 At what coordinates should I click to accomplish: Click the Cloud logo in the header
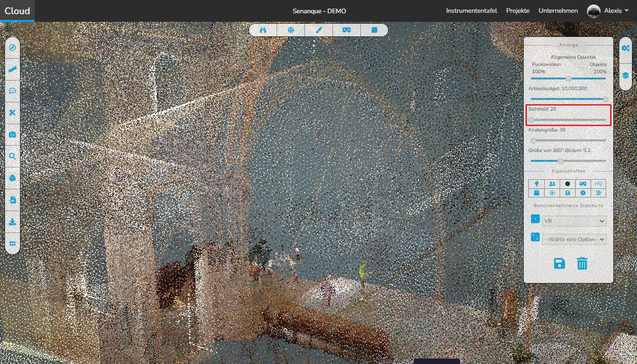pyautogui.click(x=17, y=11)
